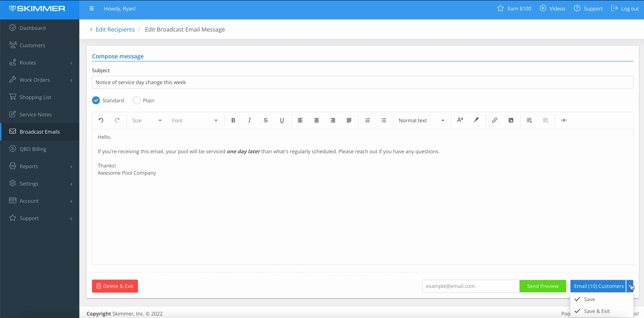Go back to Edit Recipients
Screen dimensions: 644x318
click(x=115, y=30)
